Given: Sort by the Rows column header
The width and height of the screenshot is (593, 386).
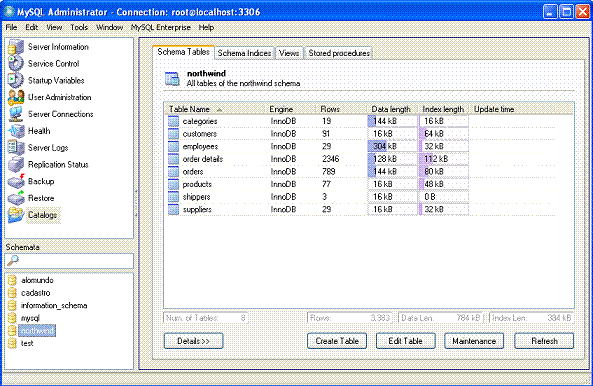Looking at the screenshot, I should [x=342, y=109].
